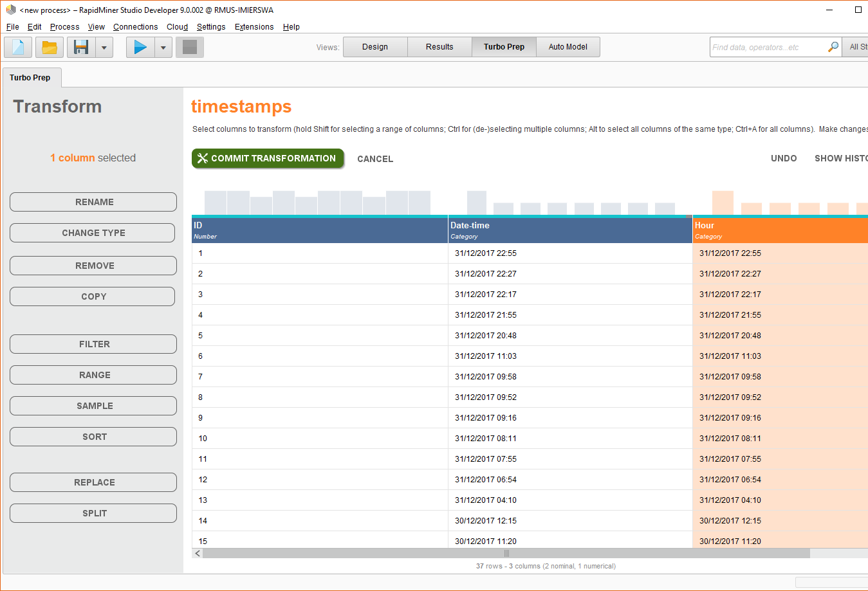Click the '37 rows - 3 columns' status text
Screen dimensions: 868x591
pos(546,567)
